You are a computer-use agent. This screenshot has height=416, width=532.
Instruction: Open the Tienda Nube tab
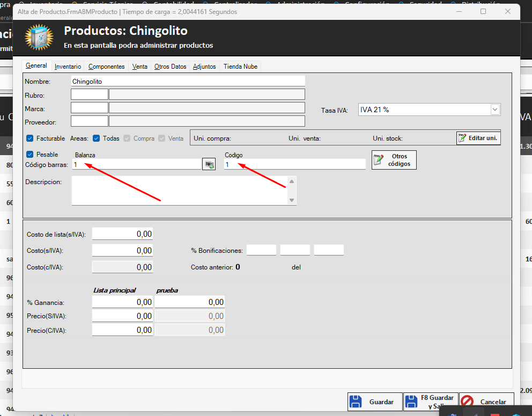240,67
